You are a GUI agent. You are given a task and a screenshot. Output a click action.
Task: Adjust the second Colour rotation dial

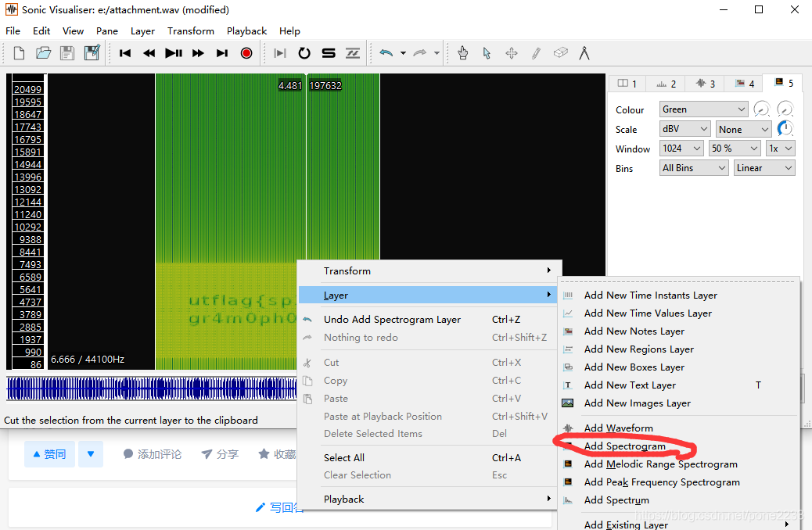785,109
